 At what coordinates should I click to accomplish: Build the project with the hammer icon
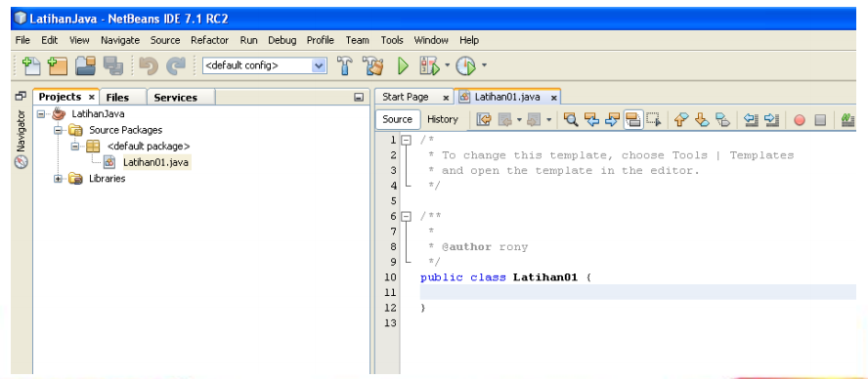click(x=345, y=66)
